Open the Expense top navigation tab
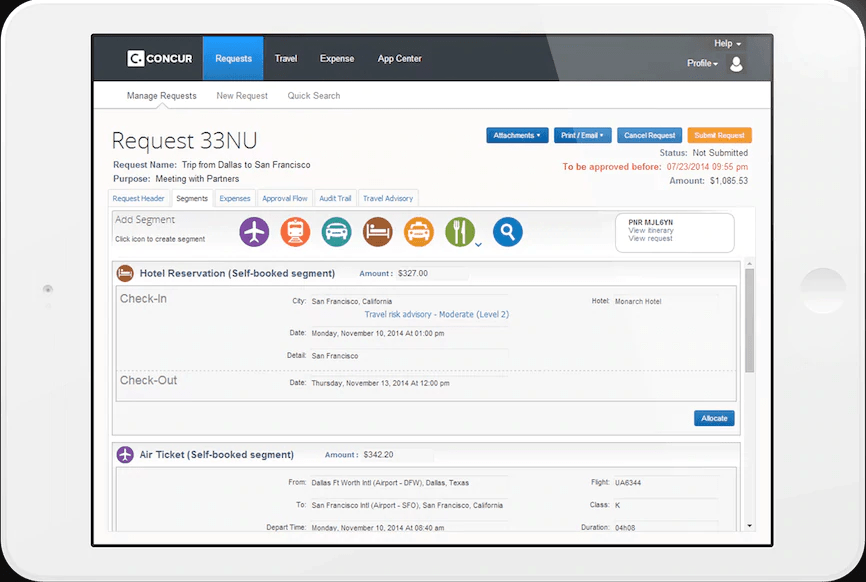The width and height of the screenshot is (866, 582). point(337,59)
